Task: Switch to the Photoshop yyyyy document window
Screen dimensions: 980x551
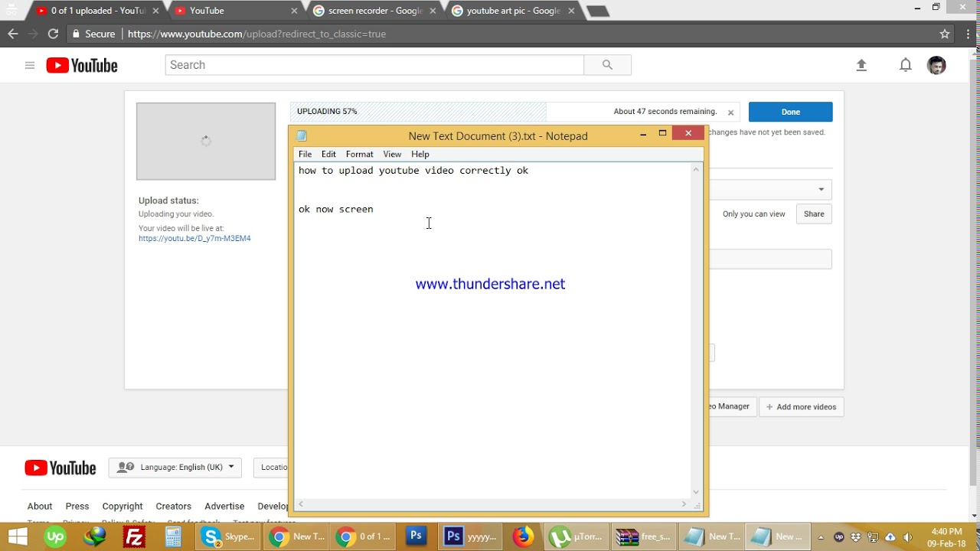Action: point(472,536)
